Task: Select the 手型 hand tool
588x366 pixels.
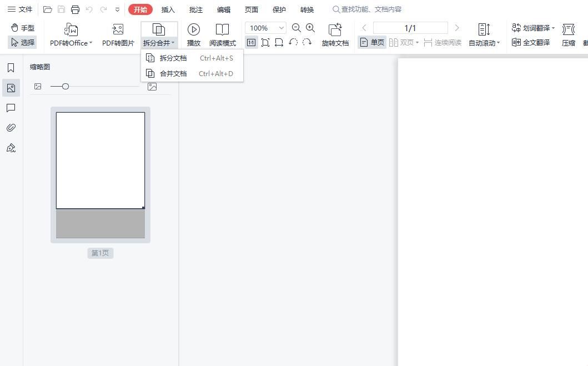Action: tap(23, 28)
